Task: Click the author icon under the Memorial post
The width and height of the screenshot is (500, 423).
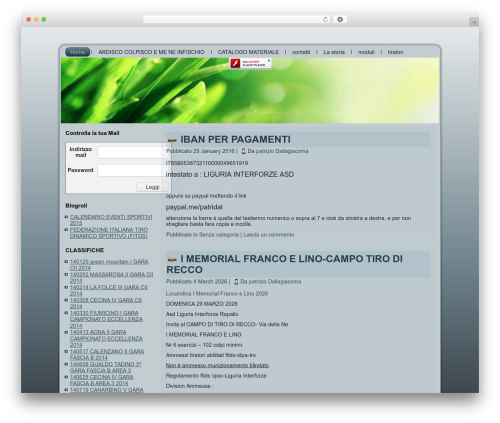Action: (236, 282)
